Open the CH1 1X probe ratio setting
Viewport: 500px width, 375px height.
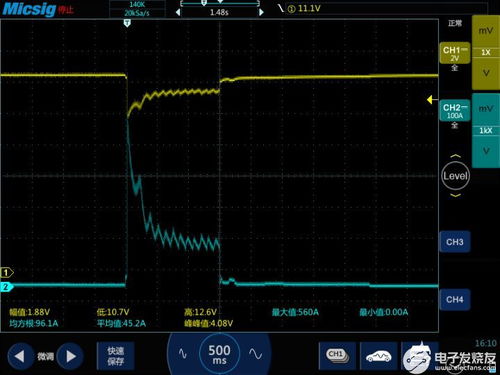click(x=486, y=52)
